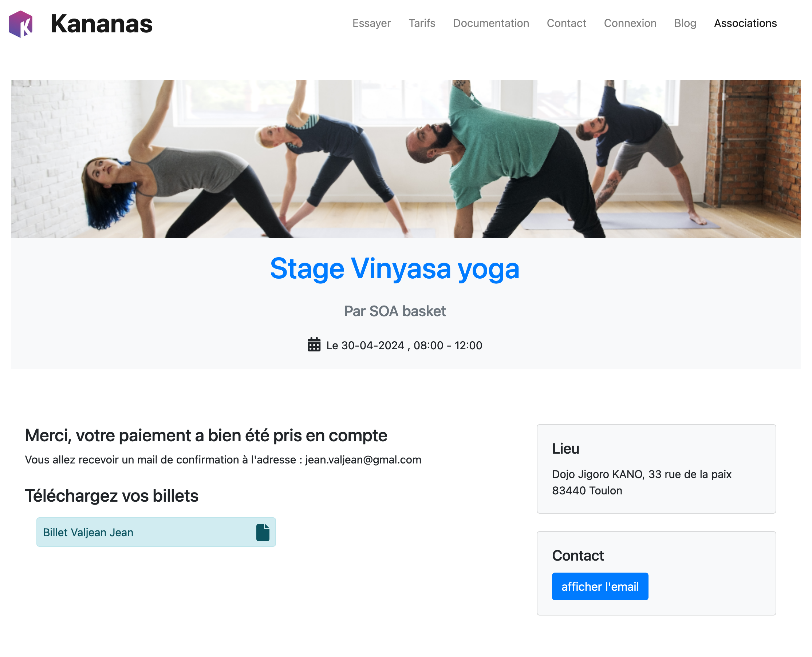Click the jean.valjean@gmal.com email address
812x657 pixels.
pyautogui.click(x=363, y=459)
